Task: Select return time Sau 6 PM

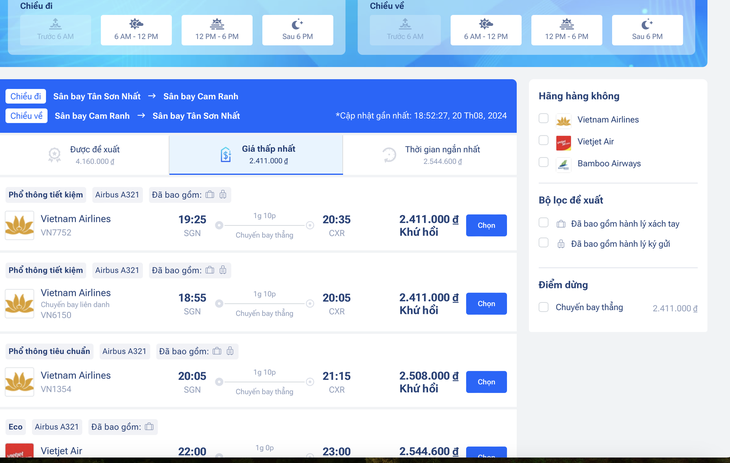Action: tap(647, 30)
